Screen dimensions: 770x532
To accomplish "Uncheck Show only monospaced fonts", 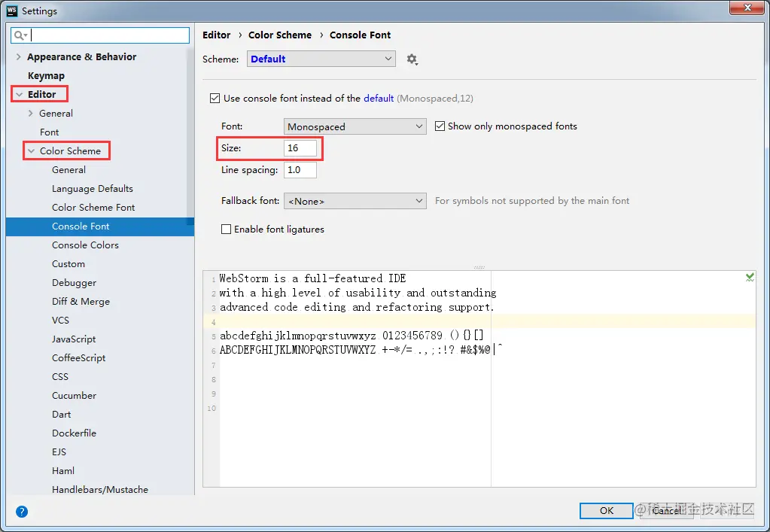I will [x=440, y=126].
